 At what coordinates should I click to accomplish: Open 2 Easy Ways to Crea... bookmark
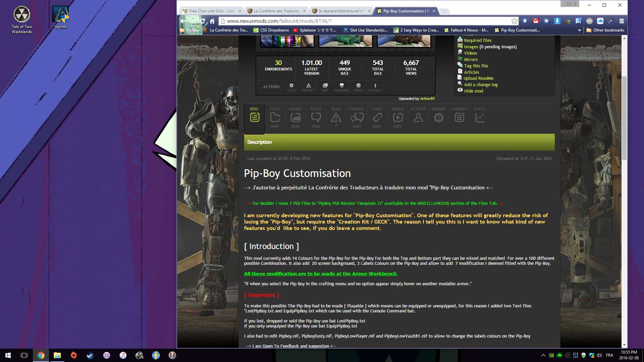point(416,30)
